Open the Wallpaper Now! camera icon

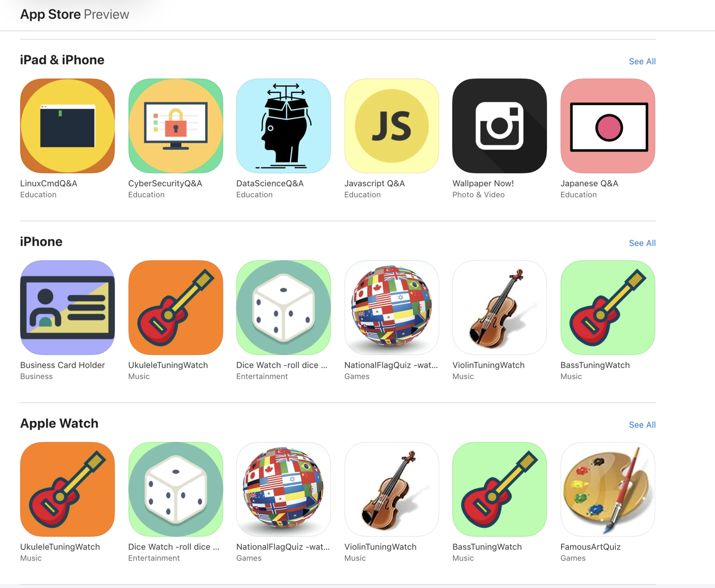click(499, 126)
